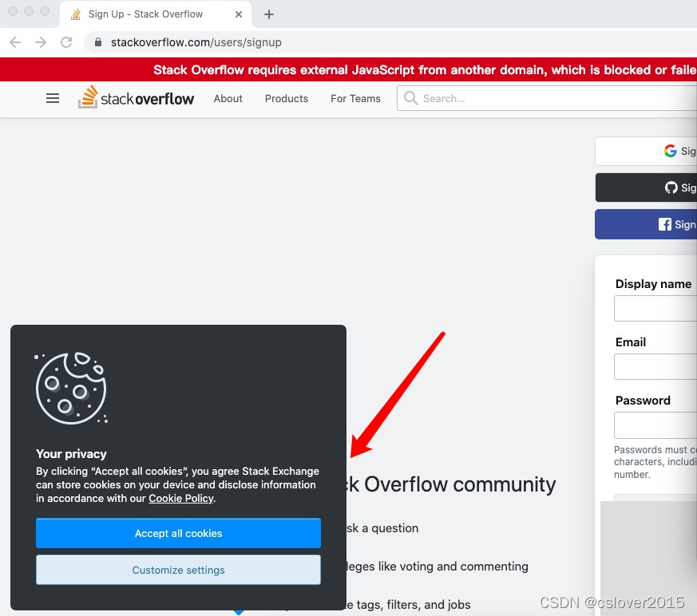697x616 pixels.
Task: Sign up with Google button
Action: coord(646,151)
